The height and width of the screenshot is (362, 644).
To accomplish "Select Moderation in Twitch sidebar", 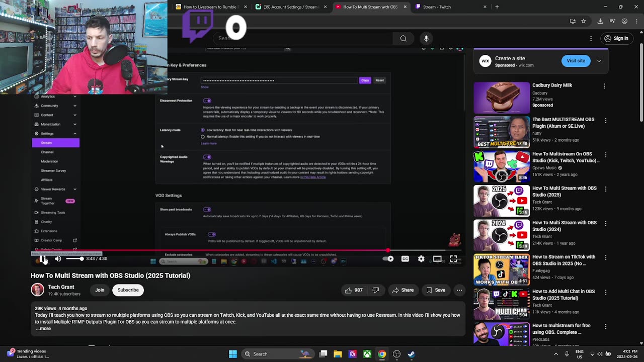I will [49, 161].
